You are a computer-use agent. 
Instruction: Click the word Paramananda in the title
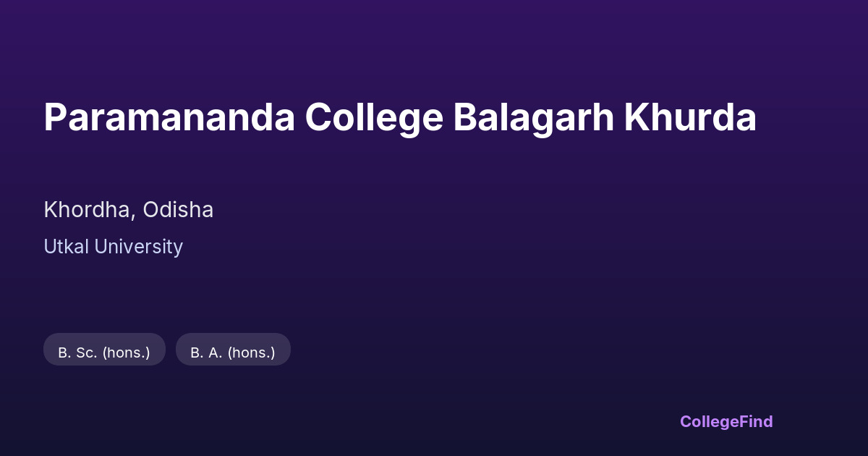(x=169, y=117)
